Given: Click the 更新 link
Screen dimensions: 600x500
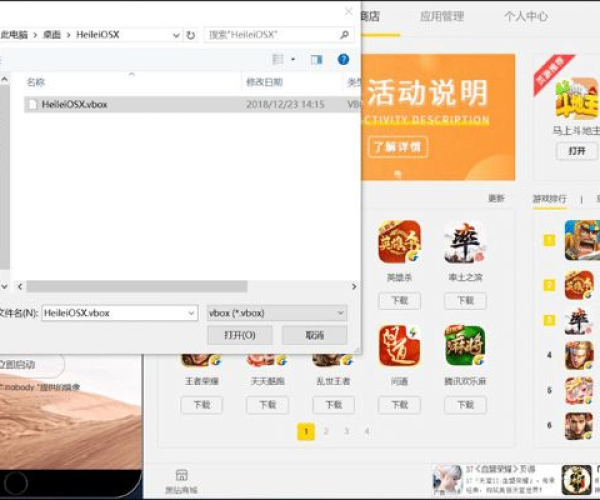Looking at the screenshot, I should [x=496, y=198].
